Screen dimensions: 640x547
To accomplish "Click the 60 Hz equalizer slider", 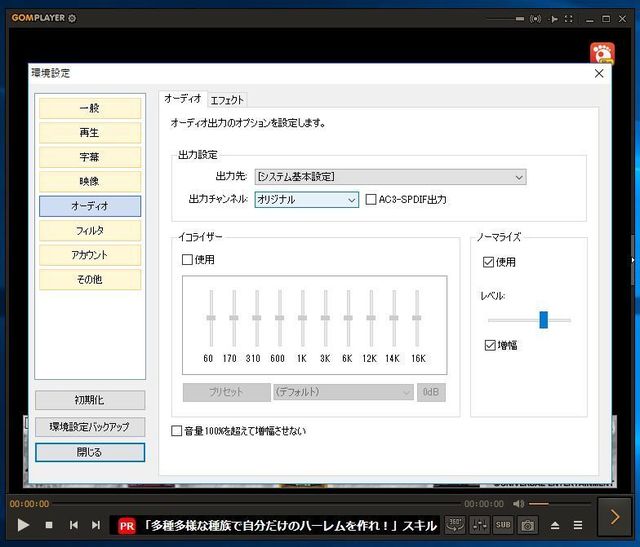I will point(211,318).
